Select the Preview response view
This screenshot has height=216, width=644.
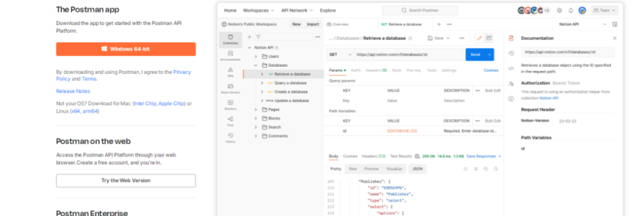tap(371, 169)
